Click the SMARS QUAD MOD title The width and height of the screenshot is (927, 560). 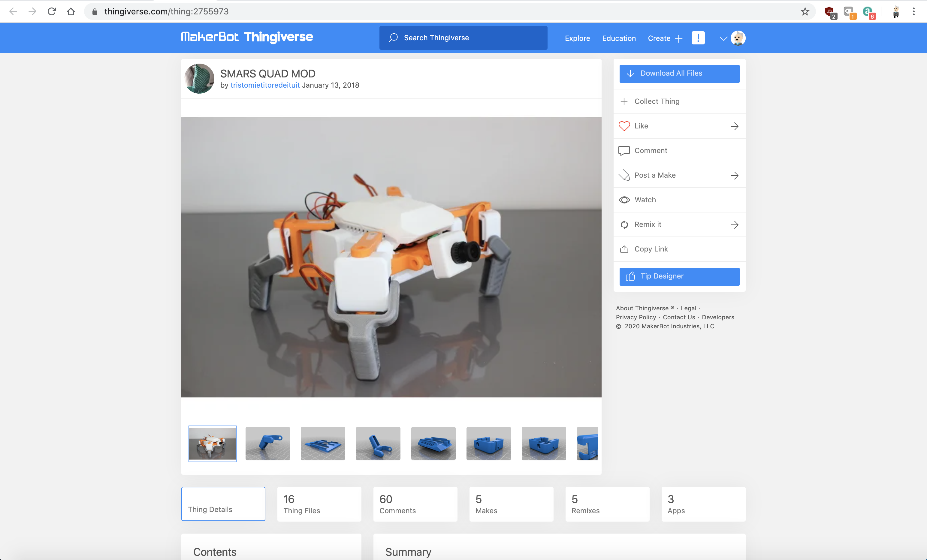pyautogui.click(x=267, y=73)
